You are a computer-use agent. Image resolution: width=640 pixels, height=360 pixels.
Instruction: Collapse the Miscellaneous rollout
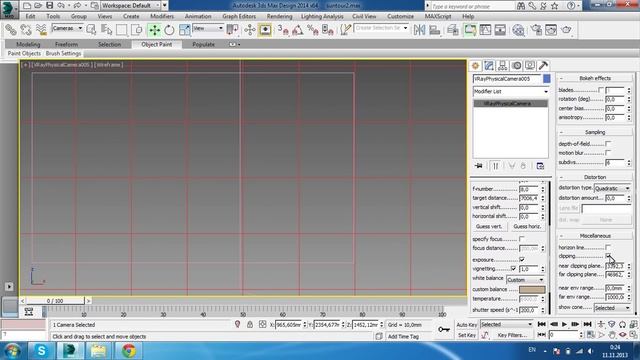click(595, 236)
